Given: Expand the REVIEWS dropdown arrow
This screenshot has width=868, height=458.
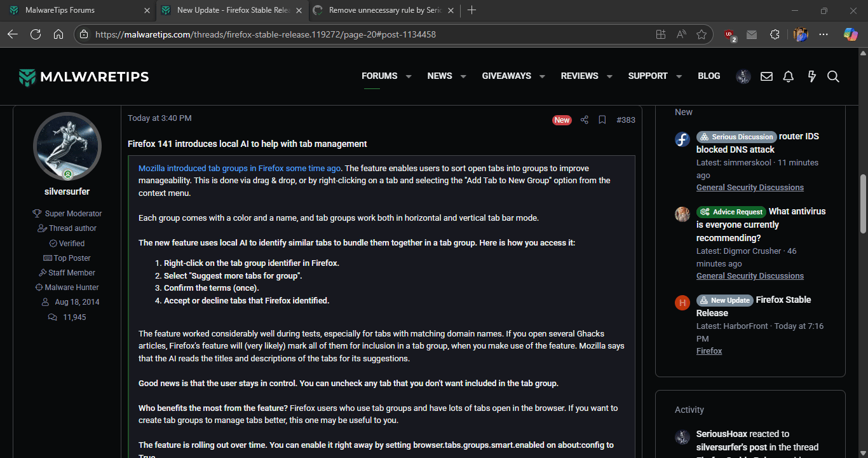Looking at the screenshot, I should coord(609,76).
